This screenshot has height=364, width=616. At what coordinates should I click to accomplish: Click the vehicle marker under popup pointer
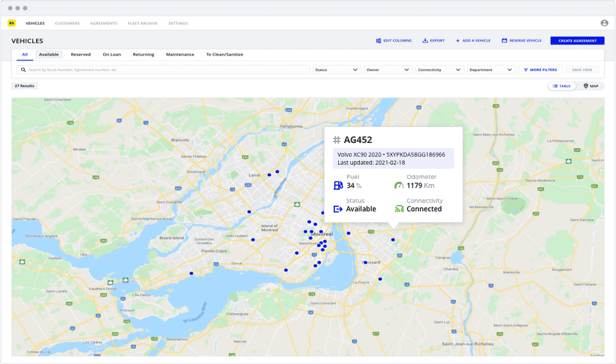pos(393,240)
